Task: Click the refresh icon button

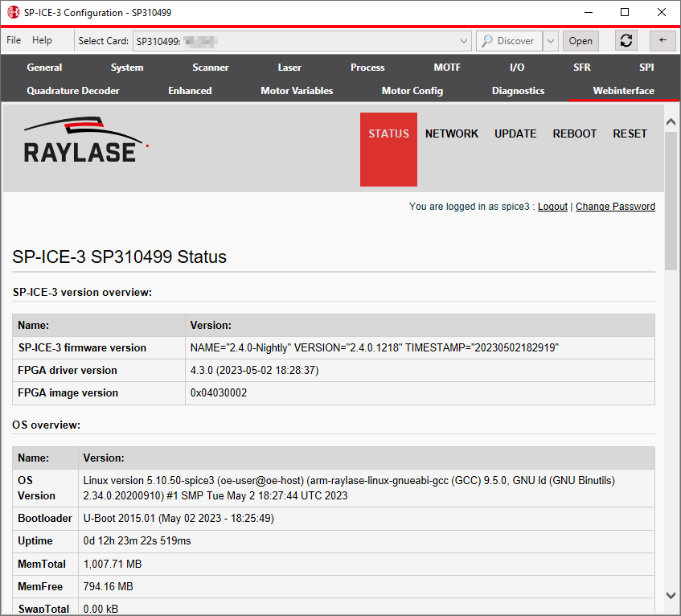Action: point(626,41)
